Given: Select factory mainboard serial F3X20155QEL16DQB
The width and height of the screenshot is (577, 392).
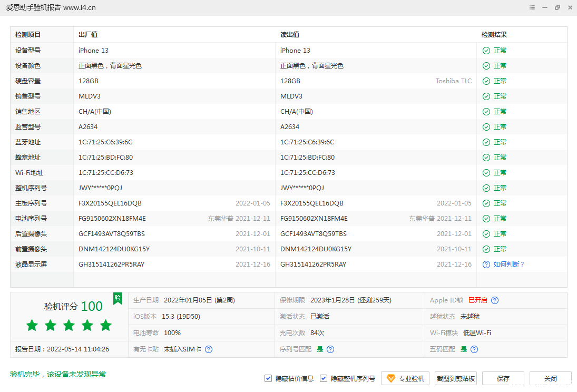Looking at the screenshot, I should [x=110, y=203].
